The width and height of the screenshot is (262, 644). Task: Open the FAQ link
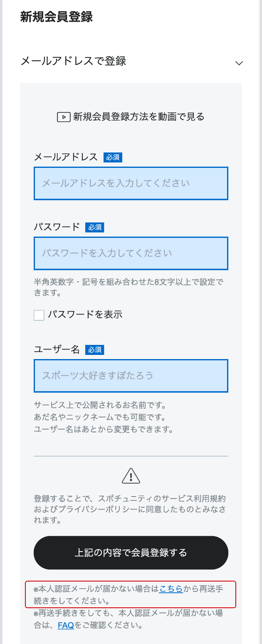(66, 625)
